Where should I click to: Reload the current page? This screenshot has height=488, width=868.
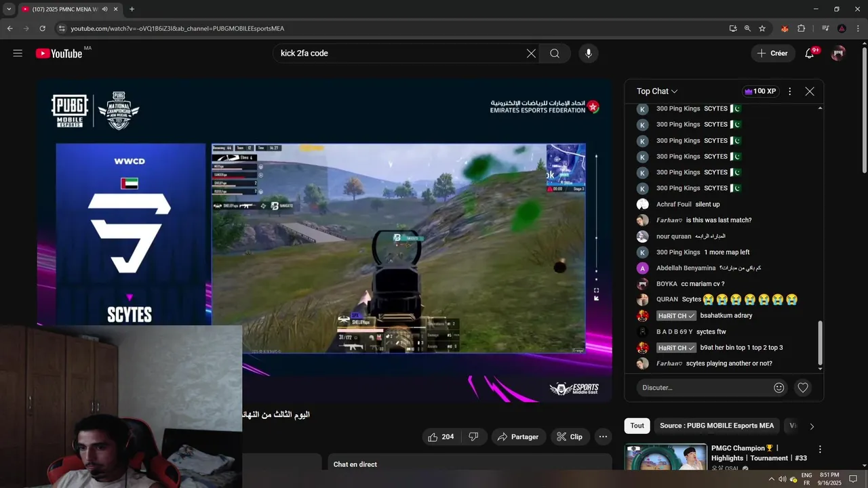coord(43,28)
